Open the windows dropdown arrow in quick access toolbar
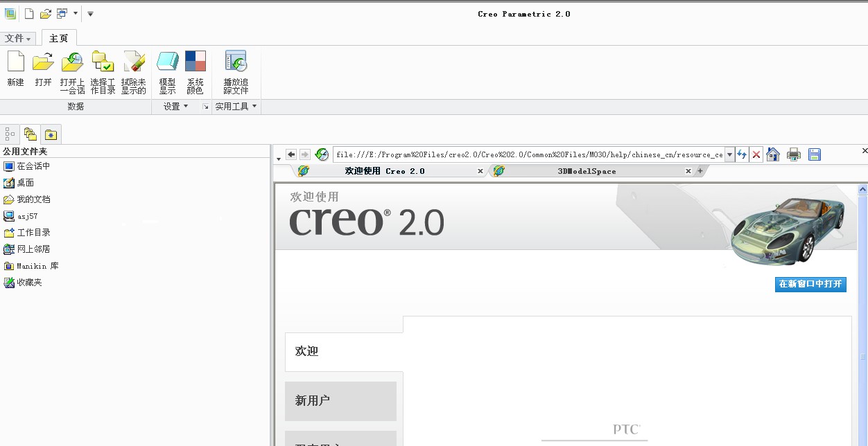The height and width of the screenshot is (446, 868). point(76,13)
